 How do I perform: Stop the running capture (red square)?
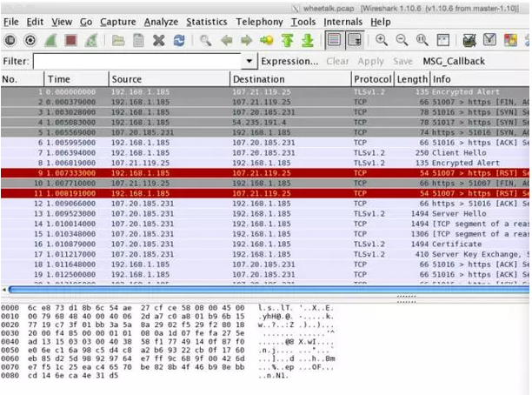coord(70,40)
